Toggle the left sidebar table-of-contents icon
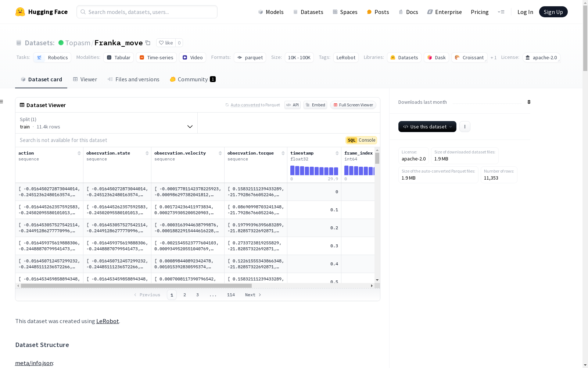This screenshot has width=588, height=368. pyautogui.click(x=2, y=102)
